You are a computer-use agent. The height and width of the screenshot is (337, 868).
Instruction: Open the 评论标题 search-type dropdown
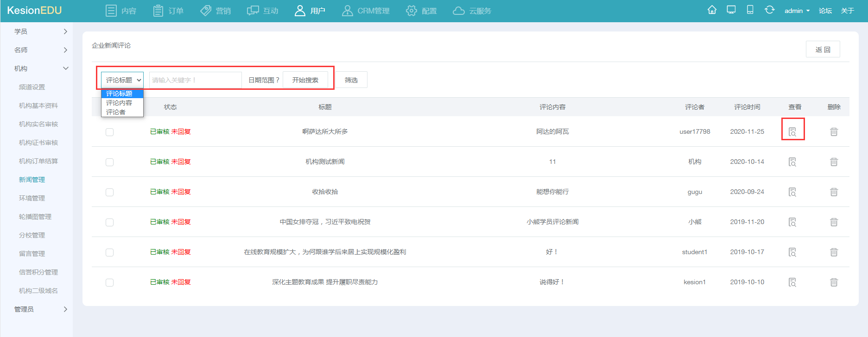[122, 80]
